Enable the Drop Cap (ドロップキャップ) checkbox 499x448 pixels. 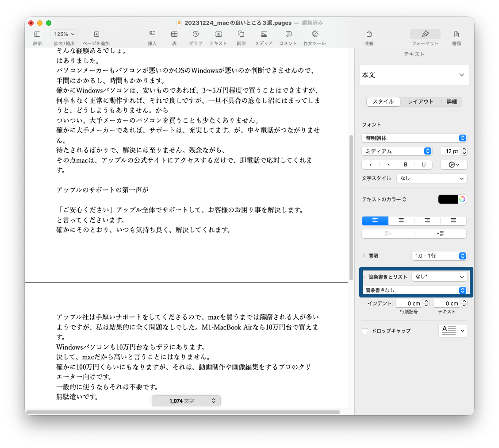(365, 331)
